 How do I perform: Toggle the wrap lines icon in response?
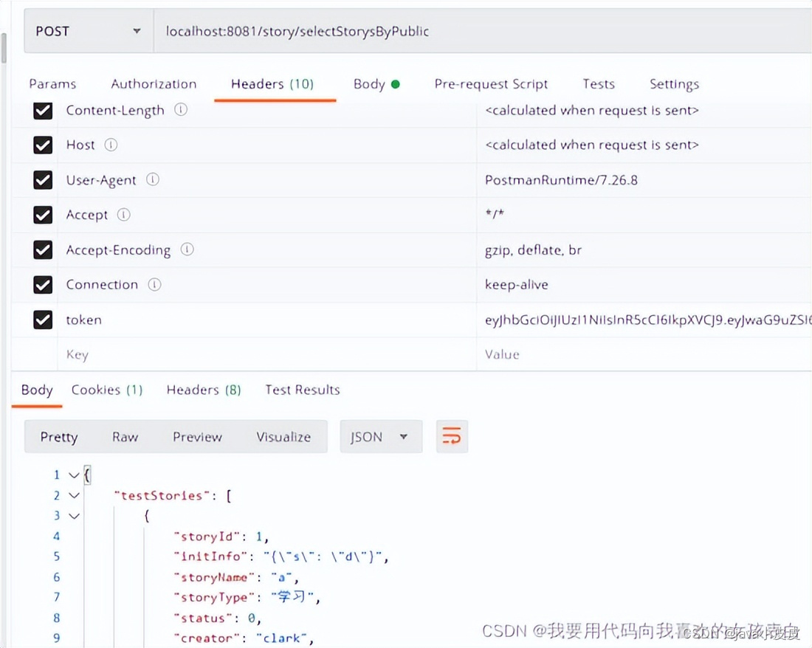[452, 436]
